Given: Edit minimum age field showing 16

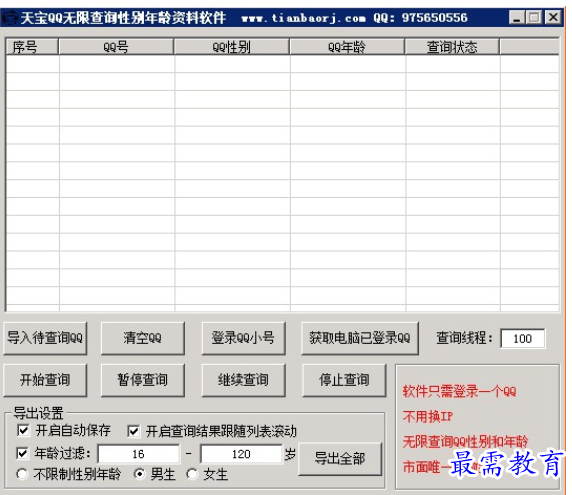Looking at the screenshot, I should tap(139, 454).
